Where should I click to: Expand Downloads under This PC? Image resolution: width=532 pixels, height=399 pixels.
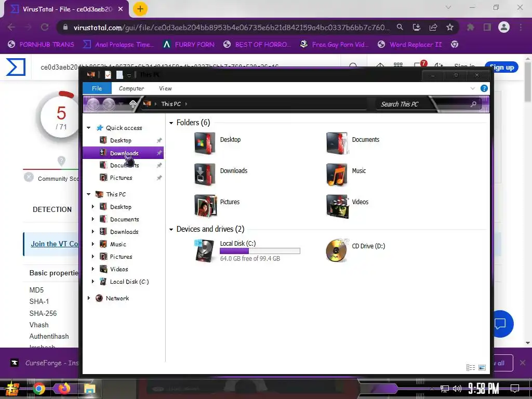tap(92, 232)
